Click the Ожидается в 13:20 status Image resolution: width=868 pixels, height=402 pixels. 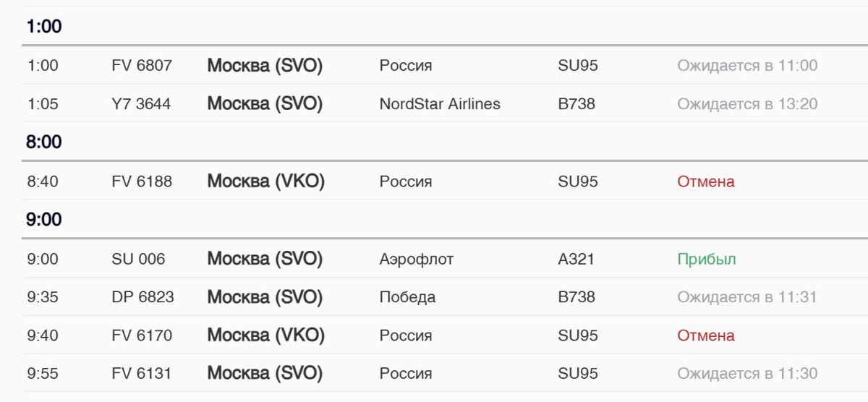coord(747,104)
